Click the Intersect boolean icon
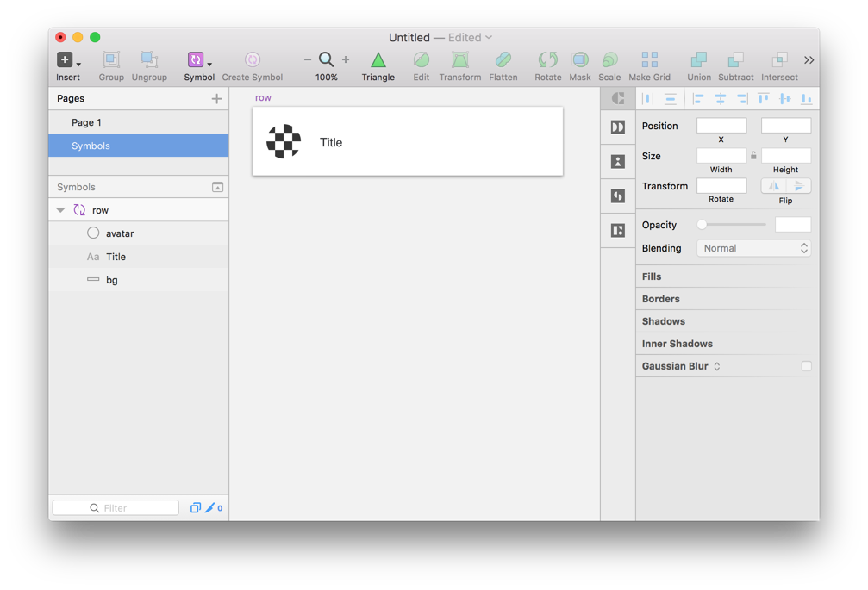This screenshot has width=868, height=590. 779,59
